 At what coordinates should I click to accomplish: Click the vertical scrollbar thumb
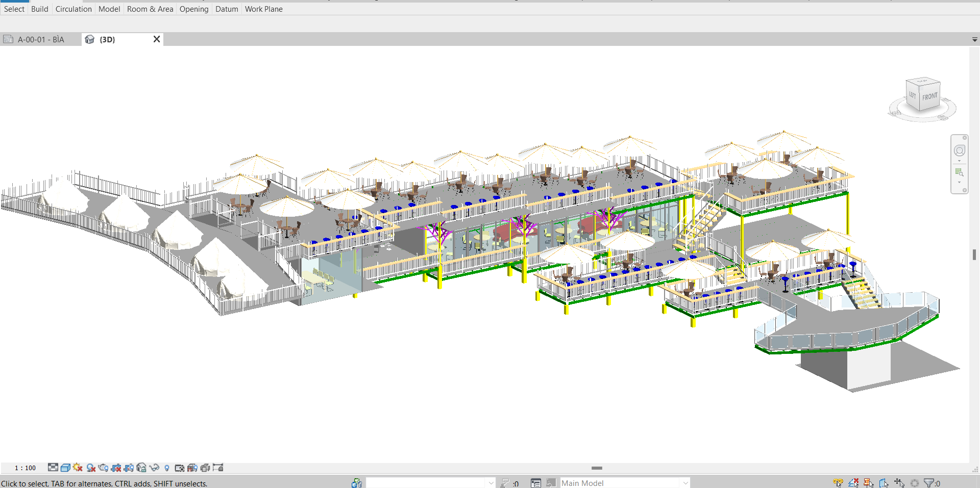(x=974, y=254)
